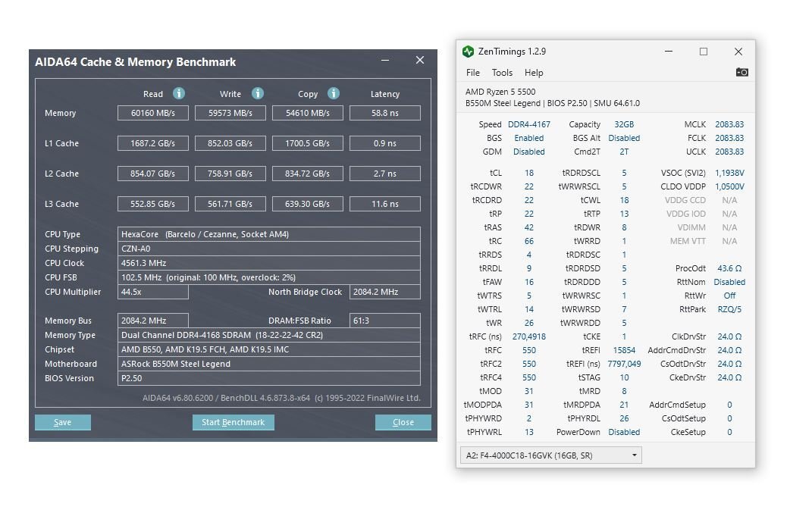Click the Motherboard field ASRock B550M Steel Legend
Image resolution: width=790 pixels, height=532 pixels.
[x=269, y=364]
